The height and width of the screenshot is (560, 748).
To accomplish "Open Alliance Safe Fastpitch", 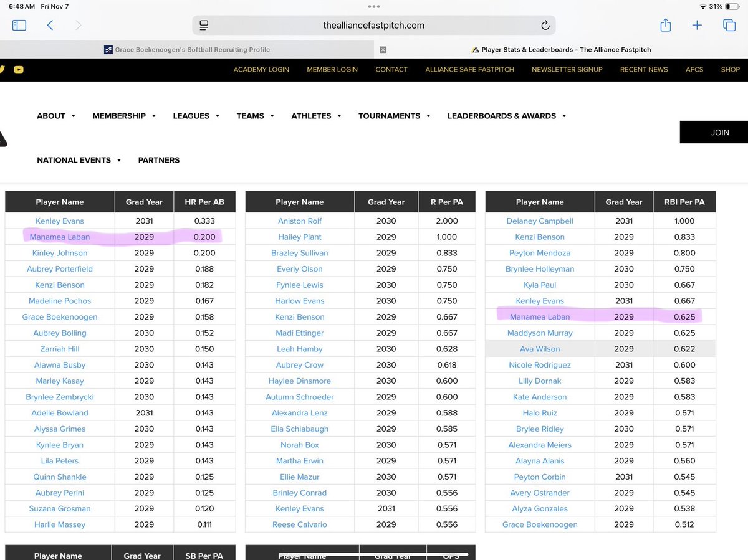I will 470,69.
